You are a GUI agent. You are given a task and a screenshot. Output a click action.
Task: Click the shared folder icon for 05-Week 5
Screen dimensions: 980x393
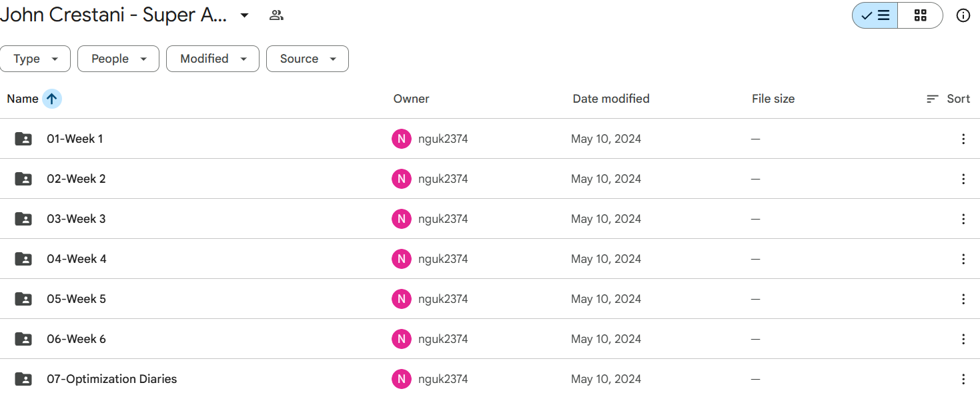point(23,299)
